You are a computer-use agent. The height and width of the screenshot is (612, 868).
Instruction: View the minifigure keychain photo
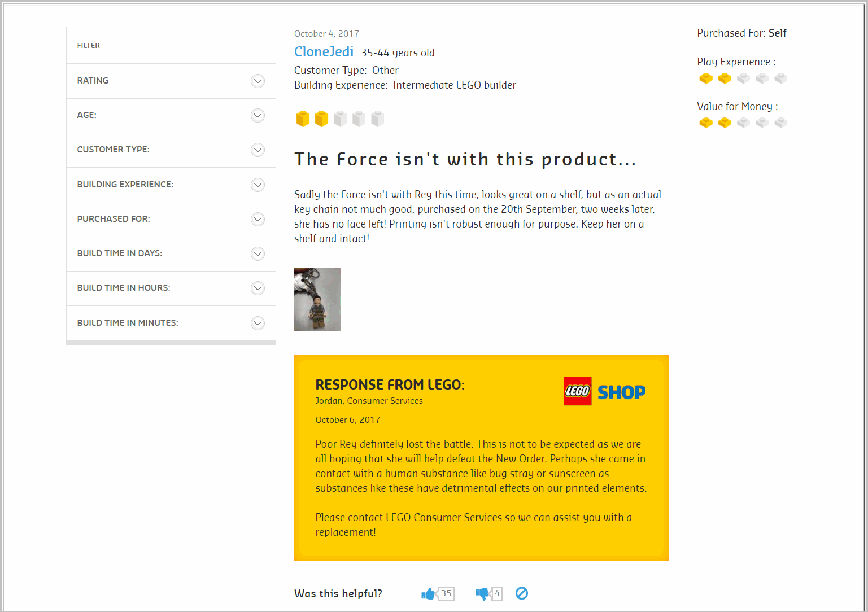[317, 299]
